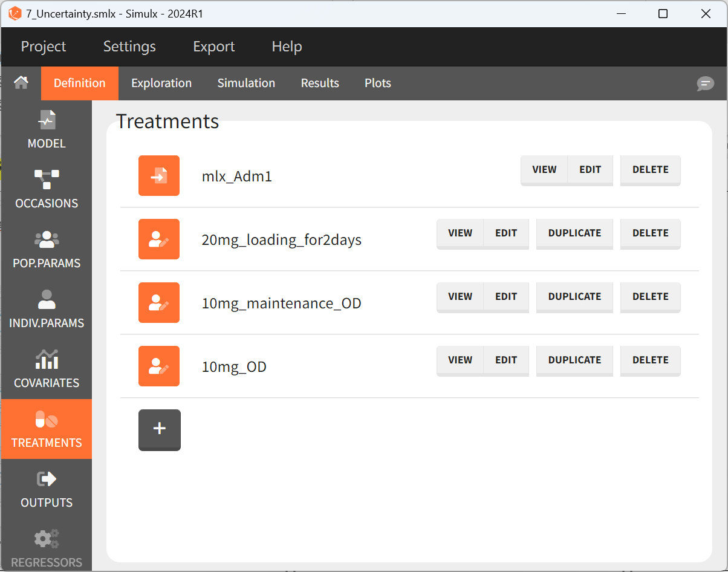Open Regressors section in sidebar
The height and width of the screenshot is (572, 728).
47,548
